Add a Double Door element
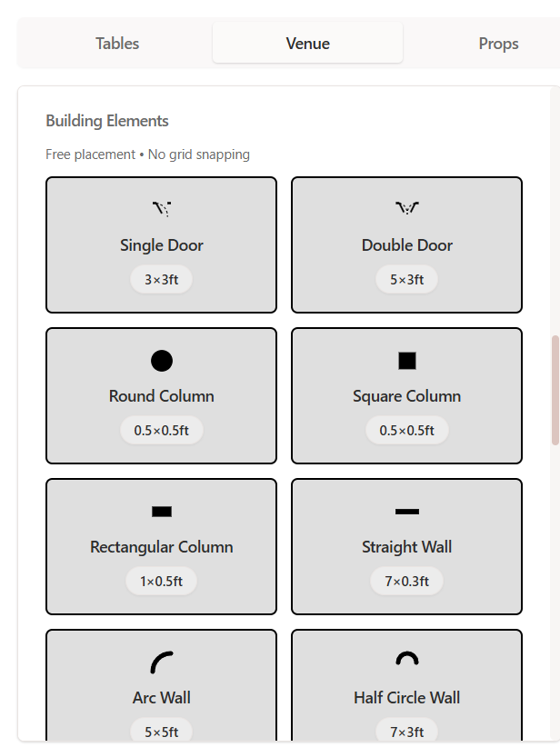The width and height of the screenshot is (560, 747). 406,245
